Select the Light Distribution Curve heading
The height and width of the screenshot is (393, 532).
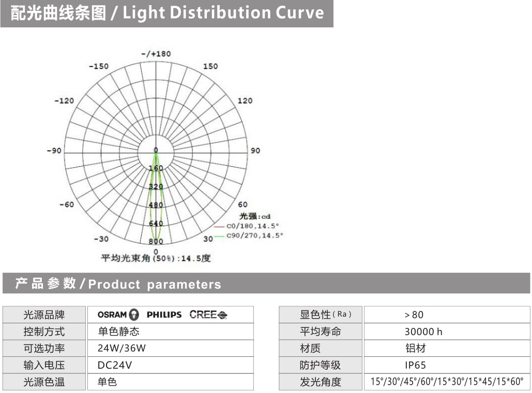(167, 13)
